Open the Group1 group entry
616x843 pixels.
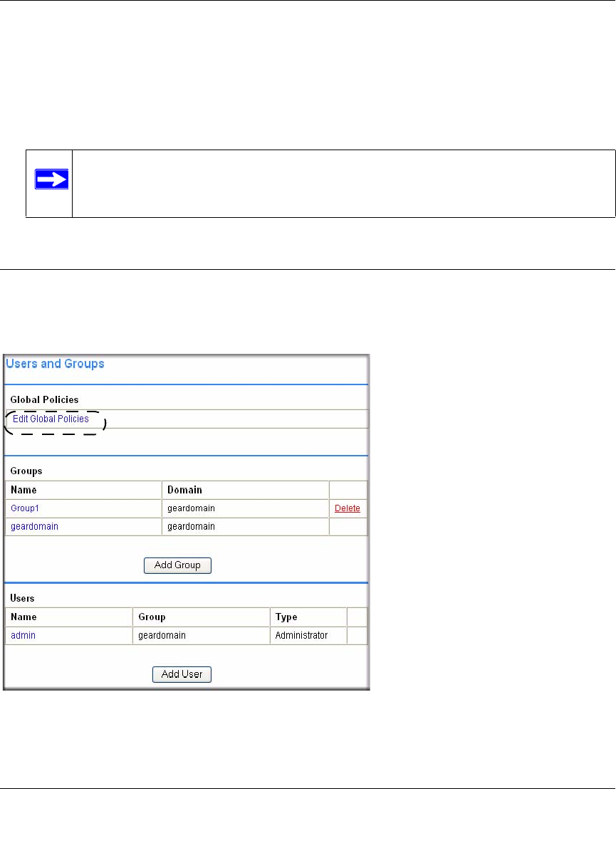click(x=25, y=508)
